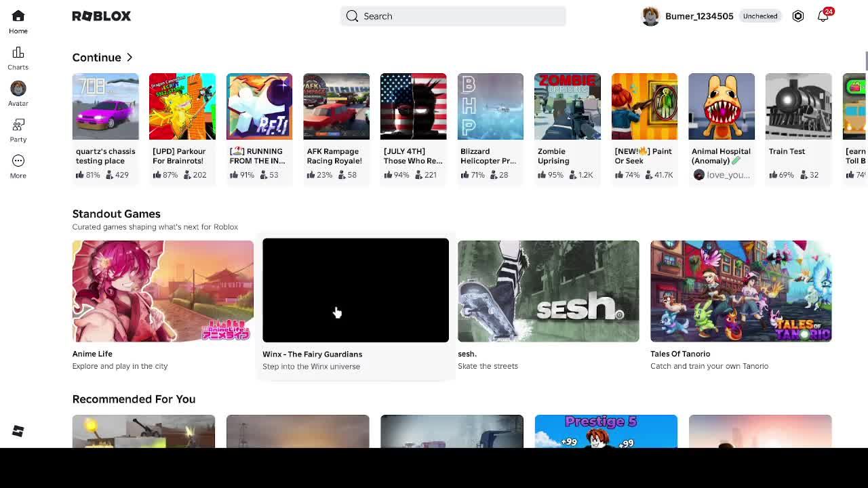Click the Anime Life banner
The height and width of the screenshot is (488, 868).
(x=163, y=291)
